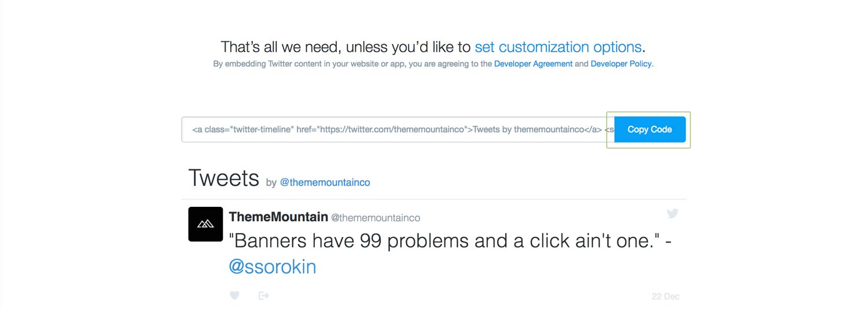This screenshot has width=868, height=310.
Task: Open @thememountainco link beside Tweets heading
Action: [325, 183]
